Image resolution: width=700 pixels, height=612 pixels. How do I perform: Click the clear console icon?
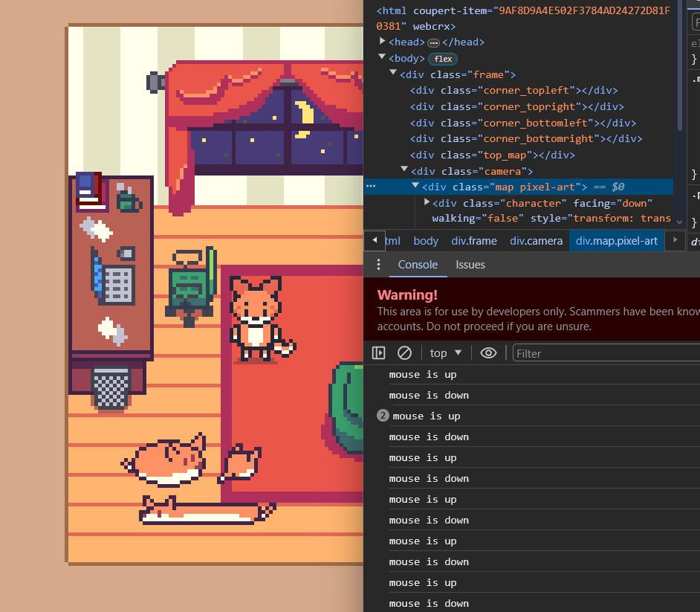(404, 353)
